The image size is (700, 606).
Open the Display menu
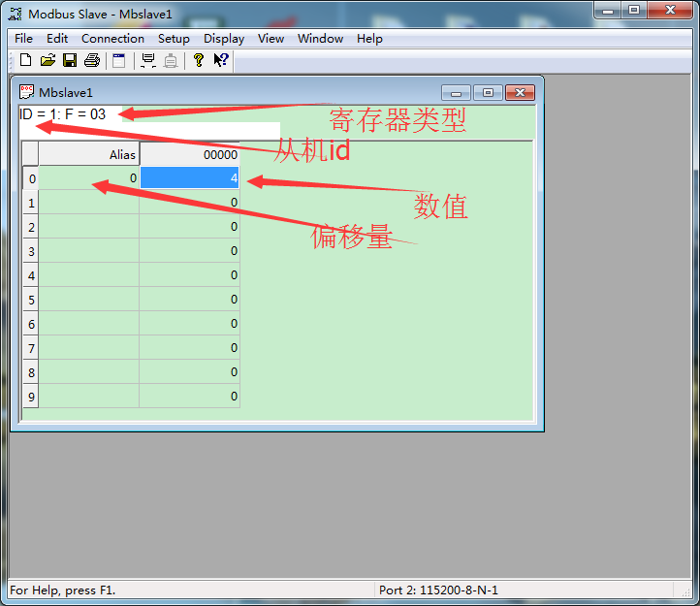[224, 39]
